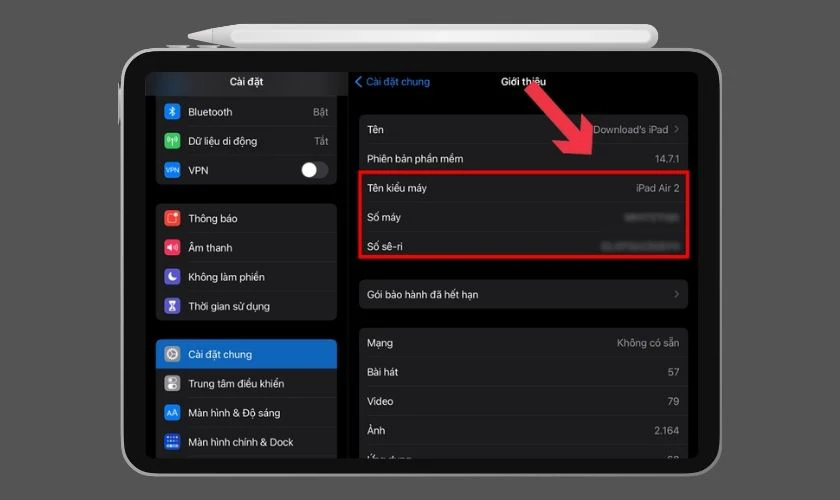Tap the Download's iPad name value
Screen dimensions: 840x500
(x=631, y=129)
